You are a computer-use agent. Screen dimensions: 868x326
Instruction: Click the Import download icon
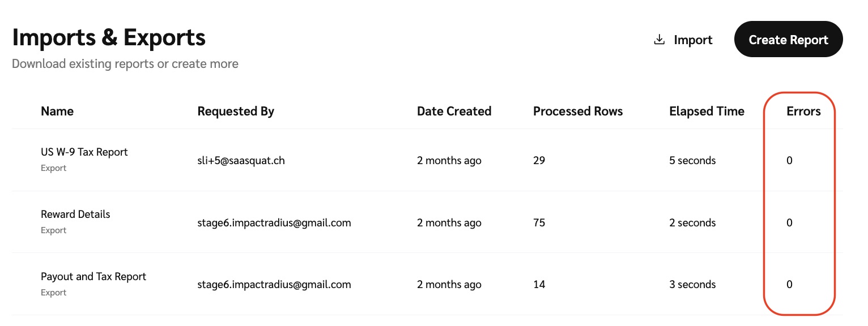click(x=659, y=40)
